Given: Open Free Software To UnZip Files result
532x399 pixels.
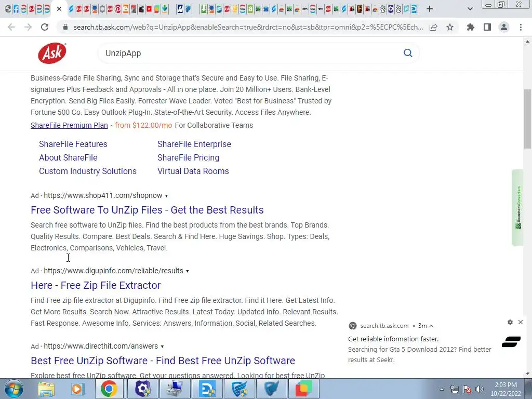Looking at the screenshot, I should (147, 210).
